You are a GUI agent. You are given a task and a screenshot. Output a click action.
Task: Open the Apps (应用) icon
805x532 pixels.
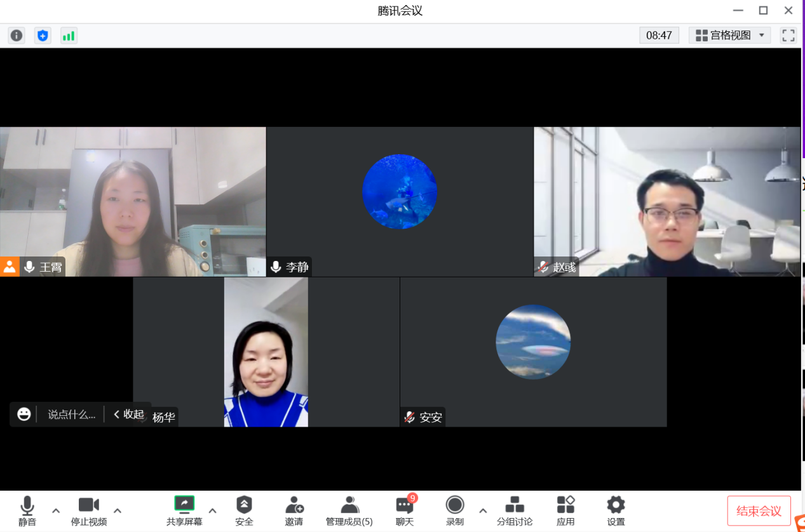click(565, 510)
